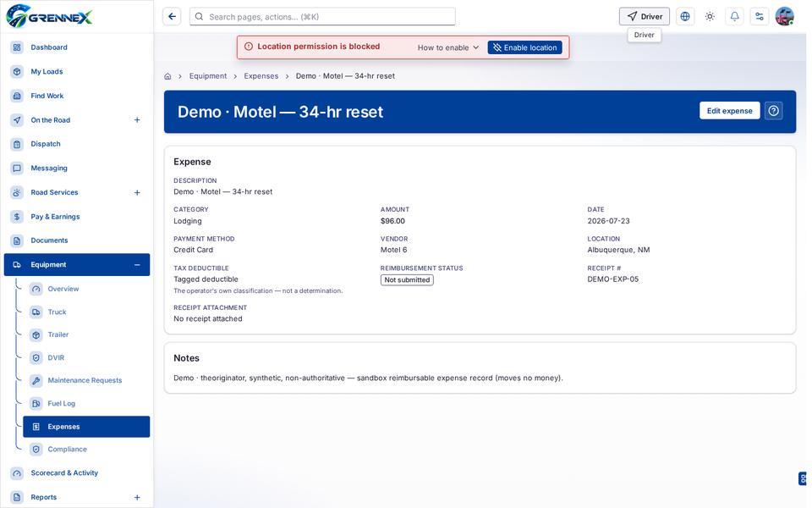812x508 pixels.
Task: Switch the Driver role button
Action: [x=645, y=17]
